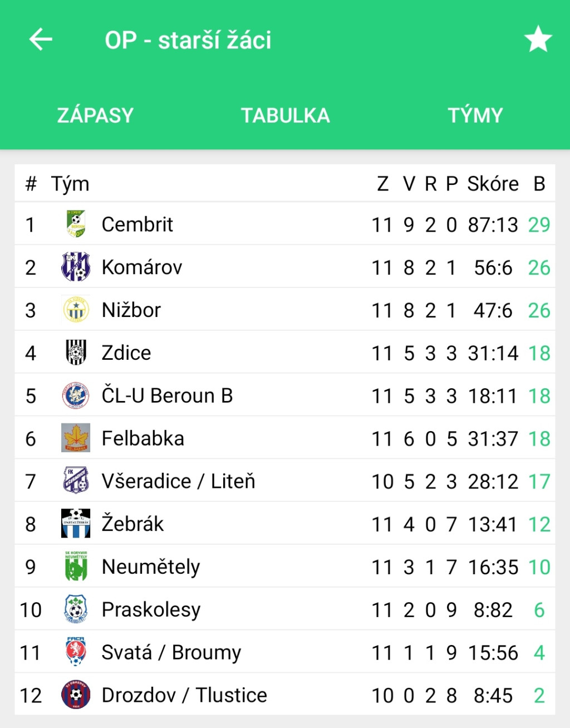Click the Cembrit club logo
570x728 pixels.
coord(76,224)
